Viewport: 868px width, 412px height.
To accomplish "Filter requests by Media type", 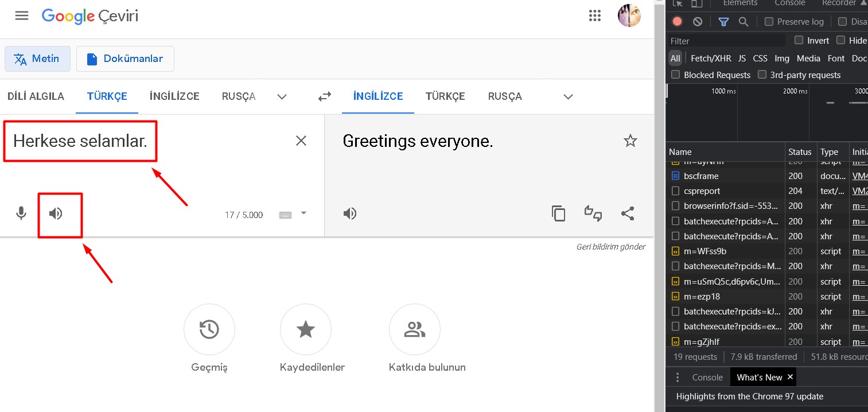I will 808,58.
